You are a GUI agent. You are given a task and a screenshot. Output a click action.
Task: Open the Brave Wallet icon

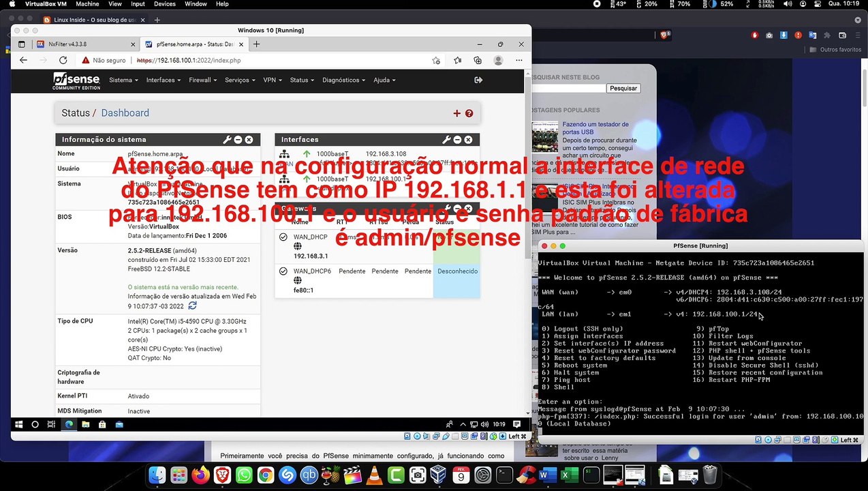click(x=841, y=35)
